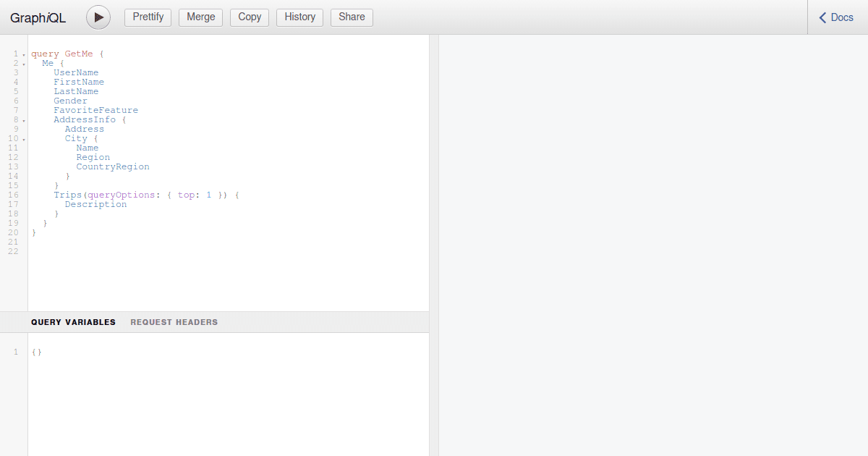Switch to the Request Headers tab

pyautogui.click(x=174, y=322)
